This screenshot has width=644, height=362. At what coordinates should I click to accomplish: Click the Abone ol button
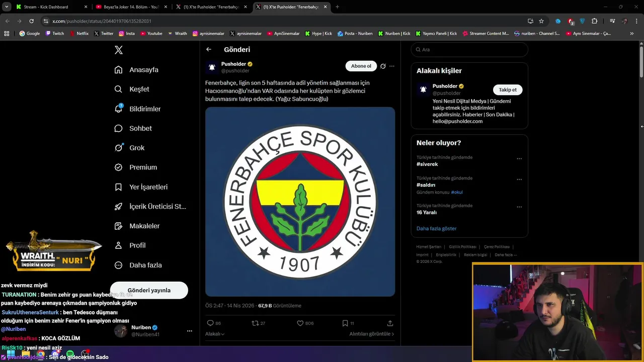pyautogui.click(x=361, y=66)
